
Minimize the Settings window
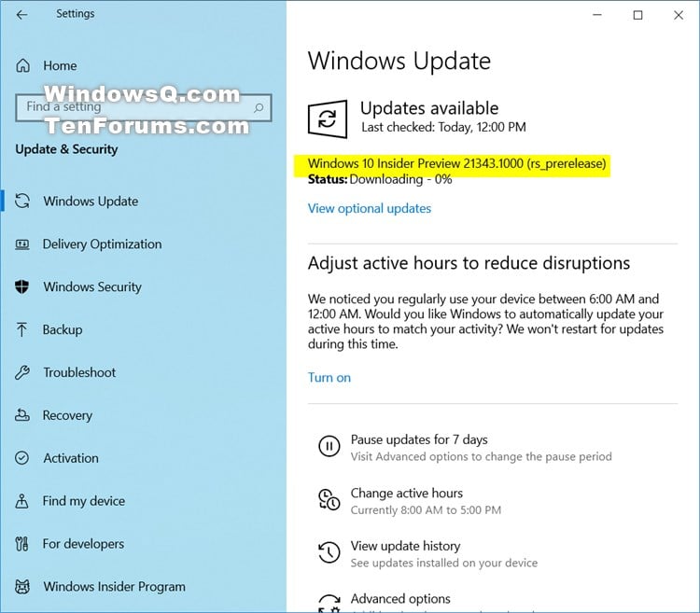[597, 15]
